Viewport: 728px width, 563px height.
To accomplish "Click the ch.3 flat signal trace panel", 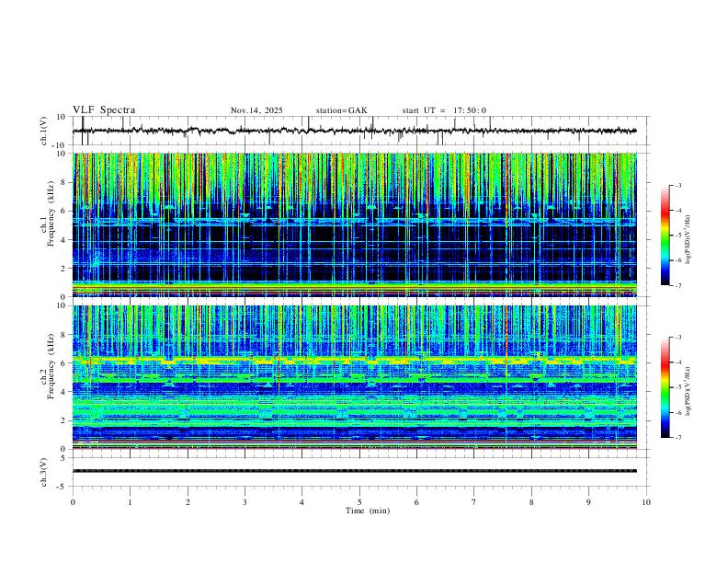I will click(x=361, y=472).
